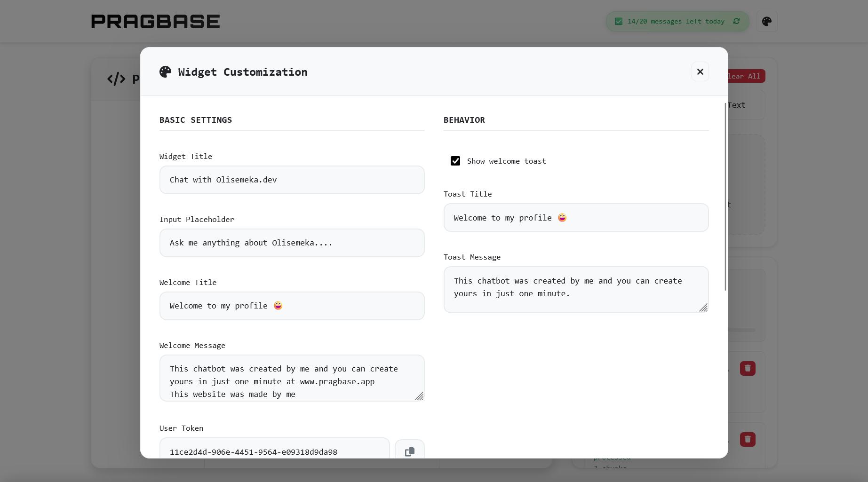
Task: Click the Welcome Title label
Action: (188, 282)
